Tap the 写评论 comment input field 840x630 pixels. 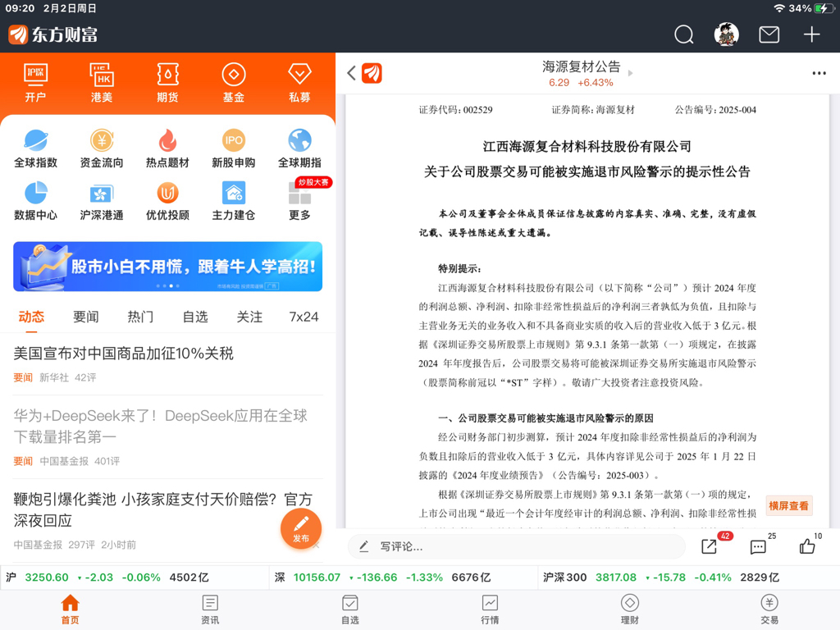coord(517,546)
